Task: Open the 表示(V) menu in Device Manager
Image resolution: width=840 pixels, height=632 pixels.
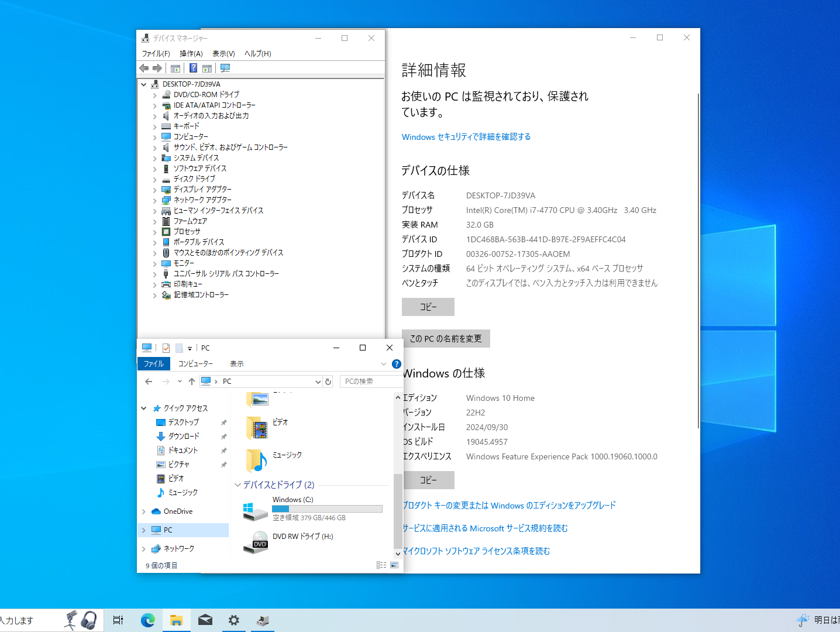Action: tap(223, 53)
